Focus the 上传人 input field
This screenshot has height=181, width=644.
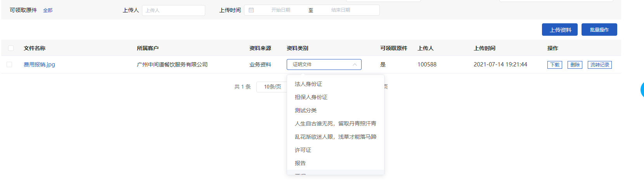point(173,10)
